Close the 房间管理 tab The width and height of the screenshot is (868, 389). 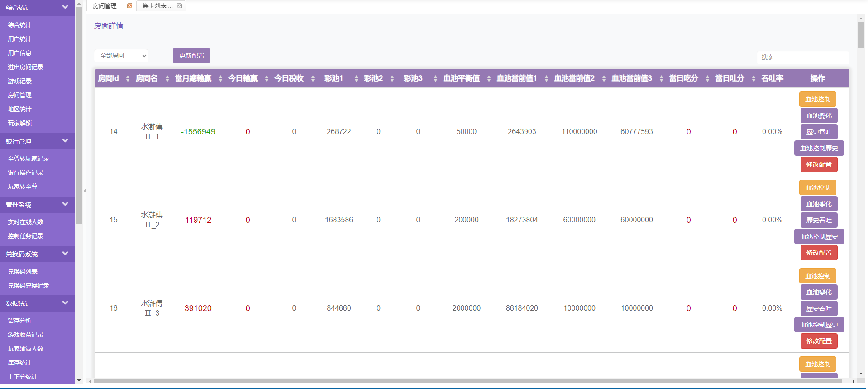[x=130, y=6]
